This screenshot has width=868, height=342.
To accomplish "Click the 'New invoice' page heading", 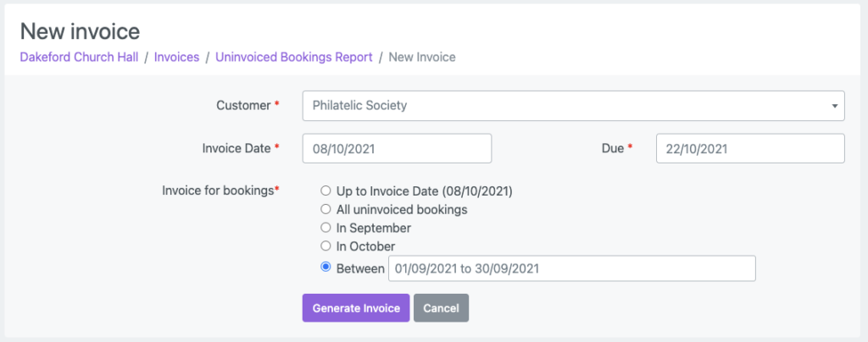I will tap(80, 32).
